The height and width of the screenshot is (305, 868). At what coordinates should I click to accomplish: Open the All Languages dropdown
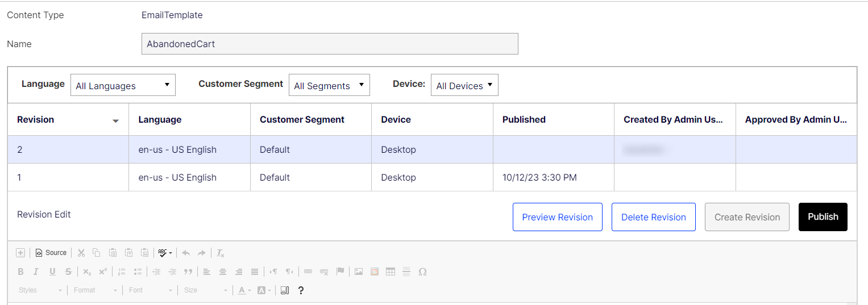click(x=123, y=85)
